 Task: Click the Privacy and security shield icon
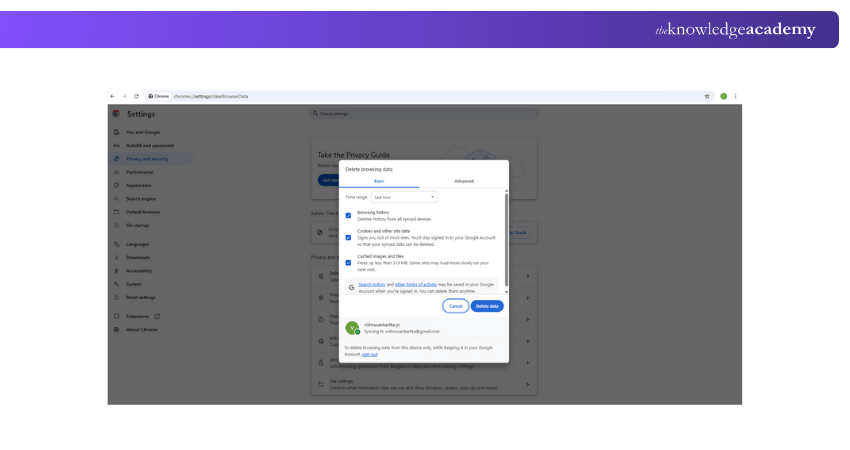(x=116, y=159)
